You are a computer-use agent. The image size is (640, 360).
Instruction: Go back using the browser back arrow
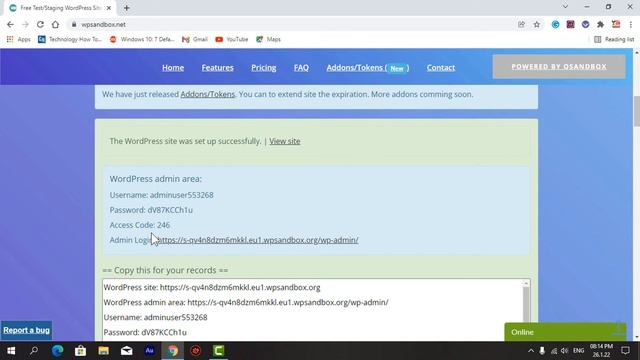coord(10,24)
